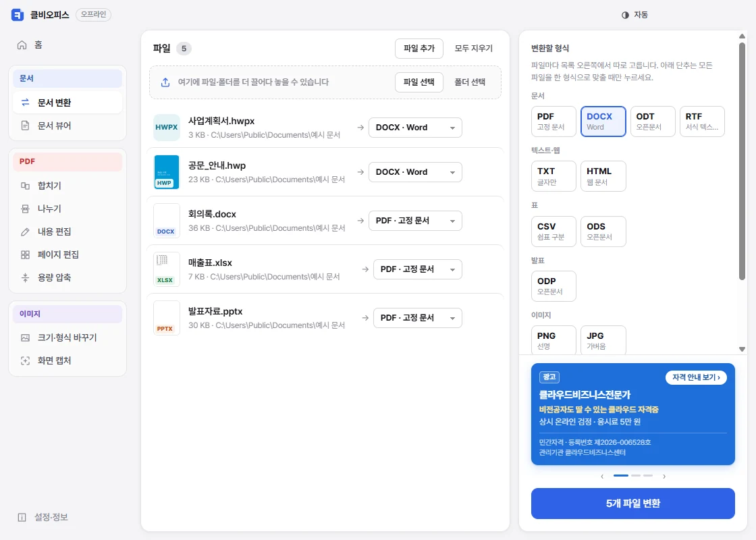Click the 페이지 편집 grid icon
Screen dimensions: 756x540
[25, 254]
